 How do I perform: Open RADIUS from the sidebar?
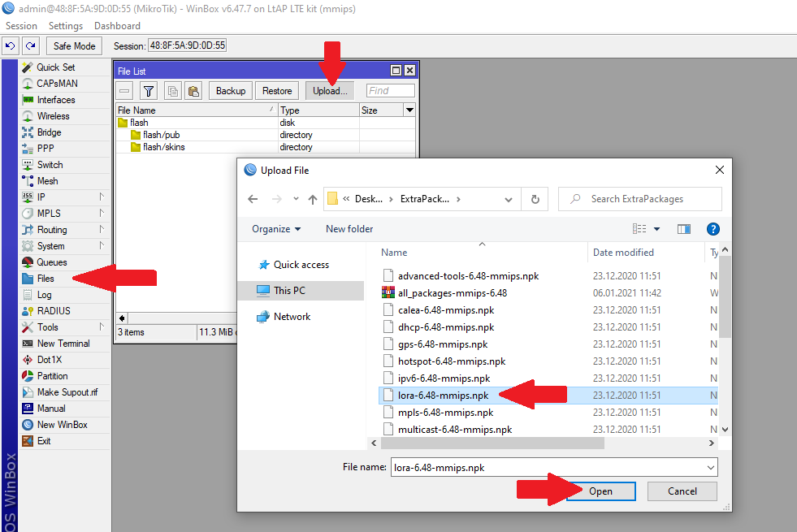(64, 311)
